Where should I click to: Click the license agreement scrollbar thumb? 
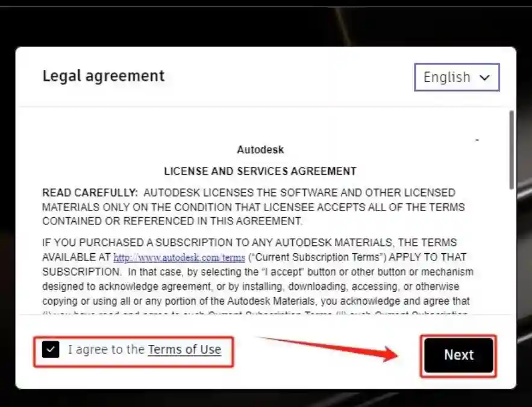click(x=512, y=150)
